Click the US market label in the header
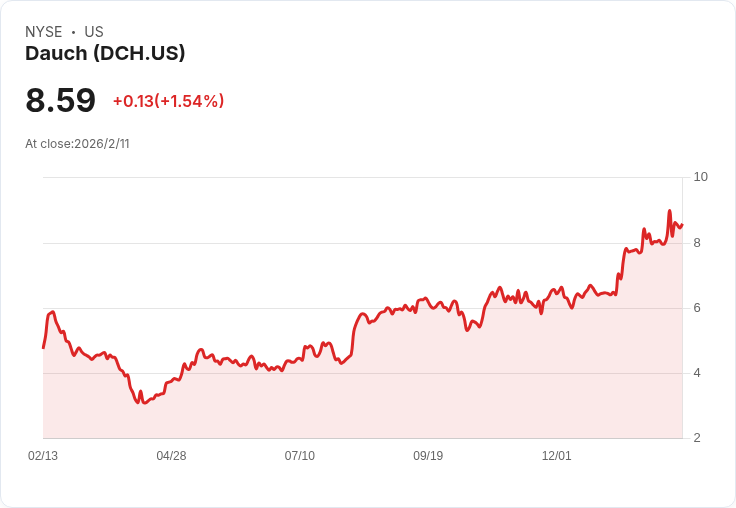Viewport: 736px width, 508px height. coord(94,32)
